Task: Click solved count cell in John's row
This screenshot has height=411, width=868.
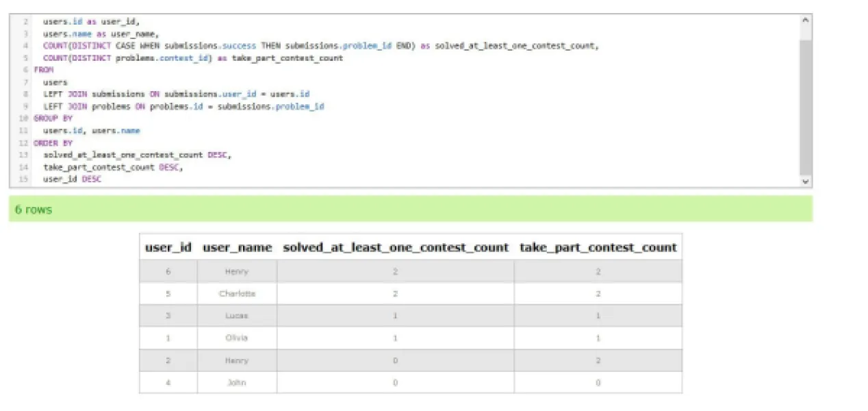Action: click(396, 382)
